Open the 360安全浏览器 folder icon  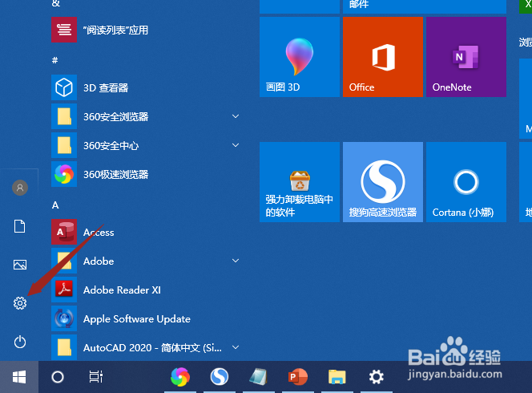click(64, 116)
